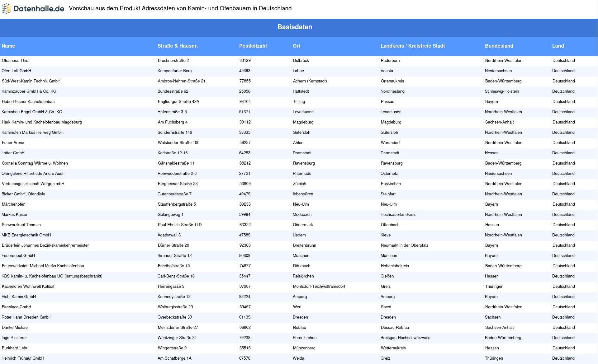This screenshot has width=598, height=364.
Task: Select Brüderlein Johannes Bezirkskaminkehrermeister entry
Action: (45, 245)
